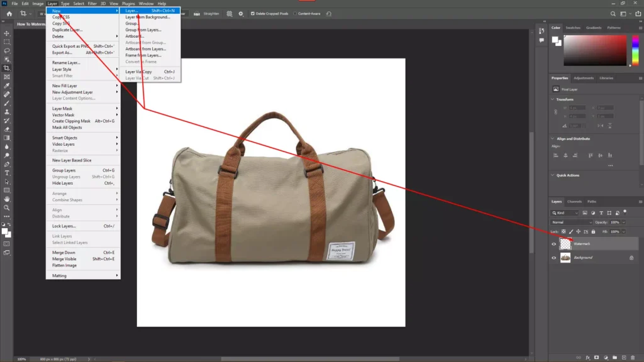The height and width of the screenshot is (362, 644).
Task: Select the History Brush tool
Action: click(6, 121)
